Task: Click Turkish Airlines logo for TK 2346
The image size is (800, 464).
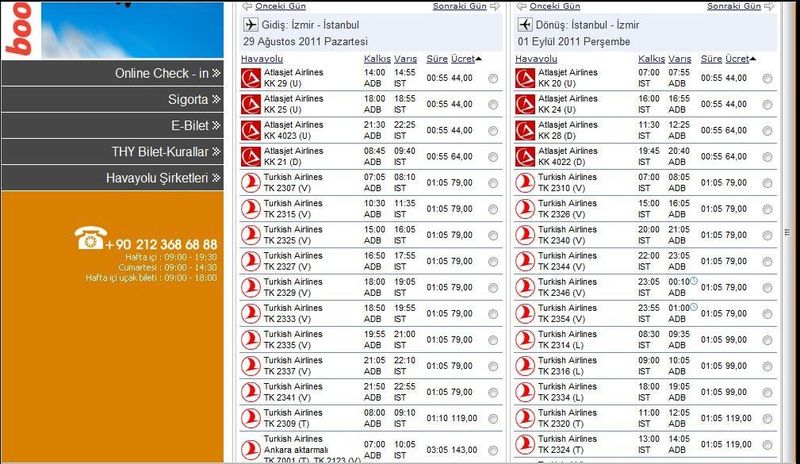Action: tap(525, 287)
